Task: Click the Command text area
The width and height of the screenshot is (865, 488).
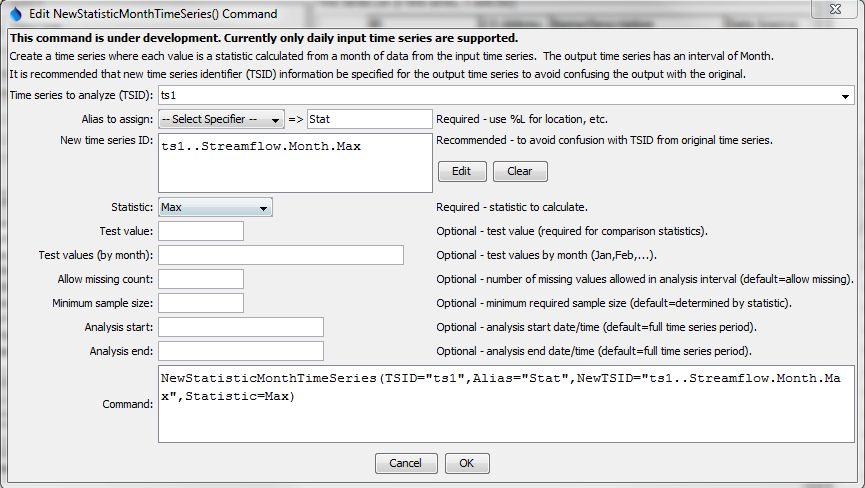Action: 506,404
